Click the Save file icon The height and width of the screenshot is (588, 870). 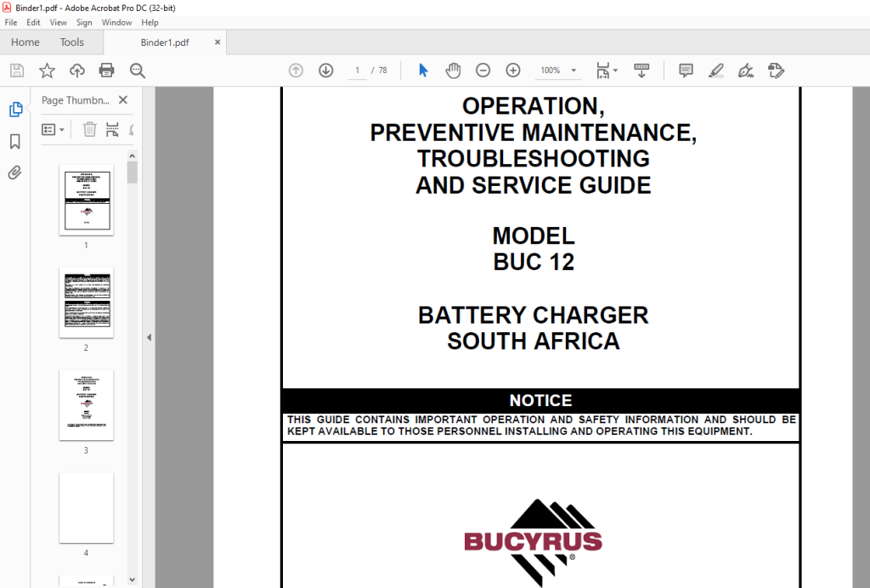click(x=17, y=71)
